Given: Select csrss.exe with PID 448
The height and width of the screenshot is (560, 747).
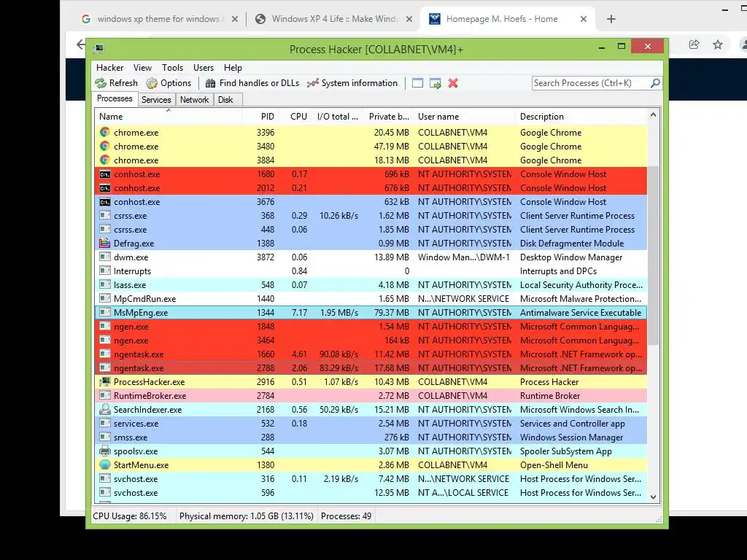Looking at the screenshot, I should [371, 230].
